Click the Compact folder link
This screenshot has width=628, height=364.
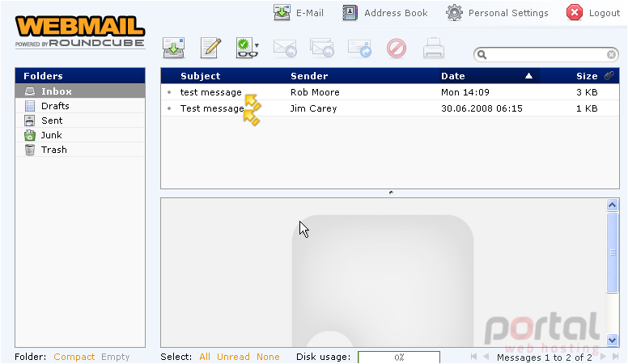click(x=74, y=357)
